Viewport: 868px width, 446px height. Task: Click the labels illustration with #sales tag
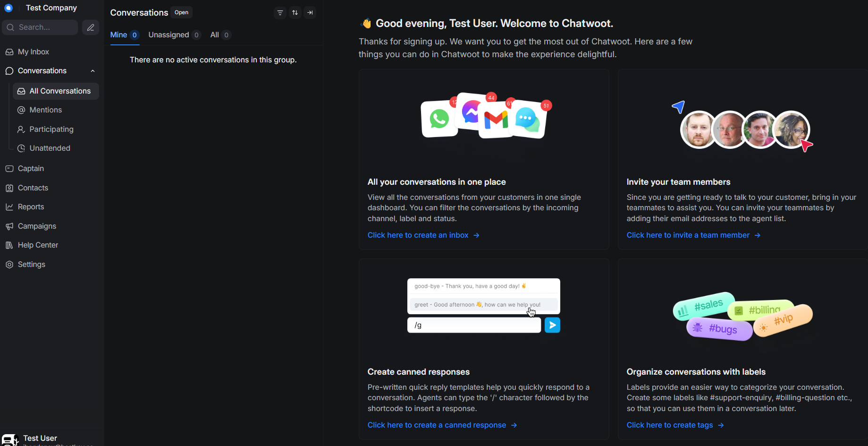pyautogui.click(x=743, y=316)
